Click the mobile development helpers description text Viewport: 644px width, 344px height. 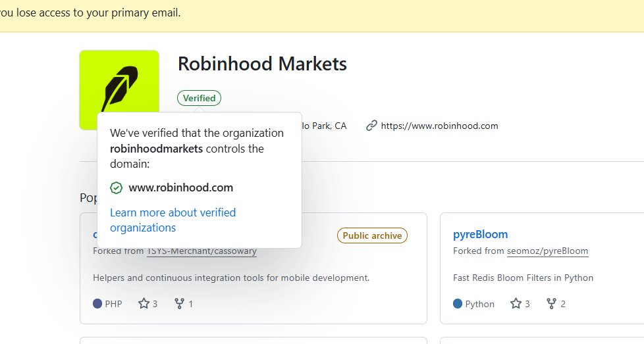231,278
